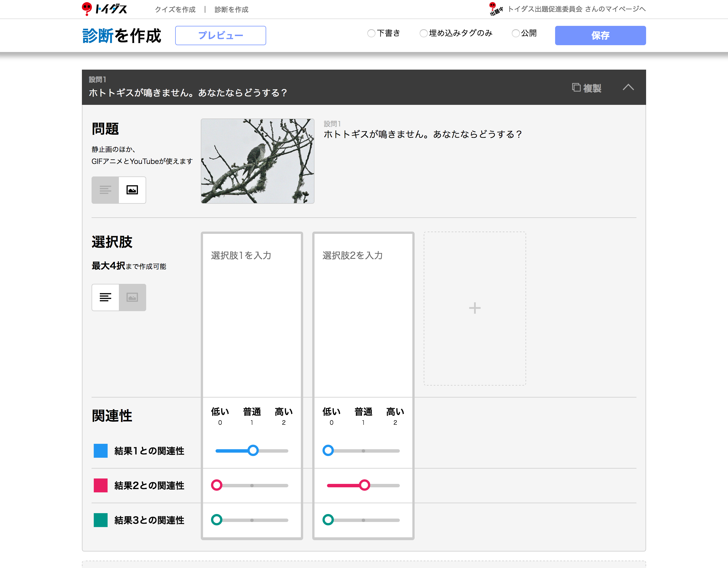
Task: Select the 公開 radio button
Action: [516, 33]
